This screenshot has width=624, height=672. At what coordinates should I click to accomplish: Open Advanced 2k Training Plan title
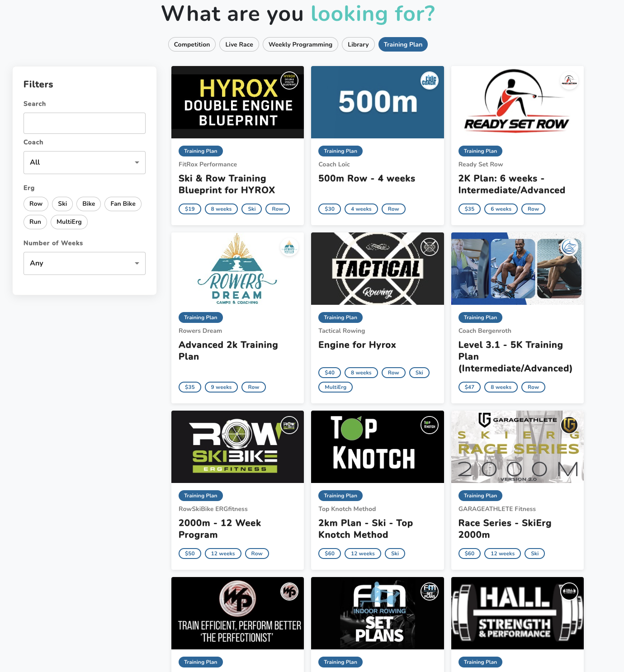(x=228, y=350)
